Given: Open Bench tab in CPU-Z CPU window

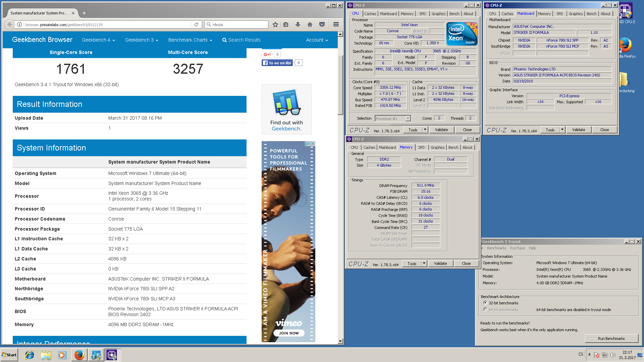Looking at the screenshot, I should (x=454, y=14).
